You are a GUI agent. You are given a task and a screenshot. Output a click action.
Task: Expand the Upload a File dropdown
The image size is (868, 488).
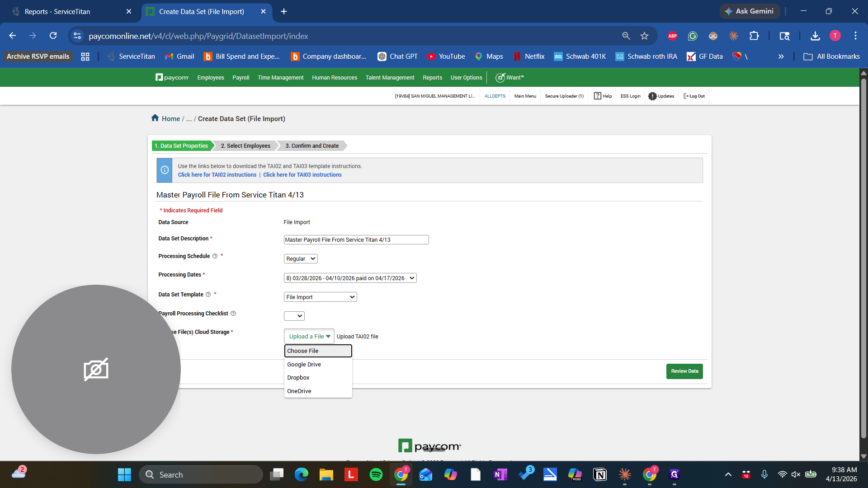tap(309, 336)
